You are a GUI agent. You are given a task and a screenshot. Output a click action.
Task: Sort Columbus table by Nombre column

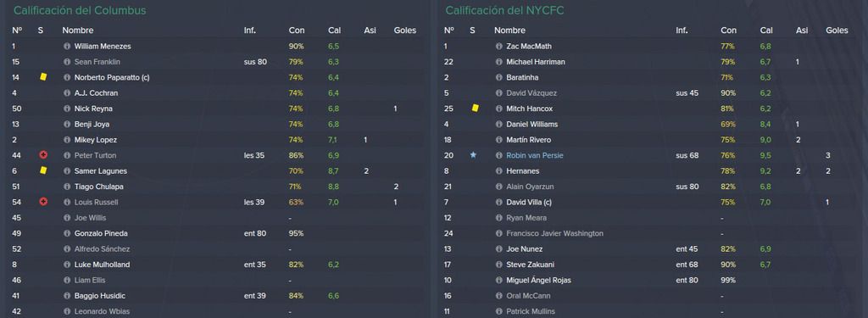point(77,31)
